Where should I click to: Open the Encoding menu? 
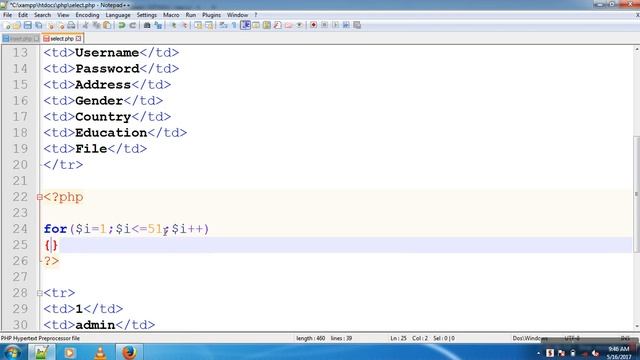(87, 15)
